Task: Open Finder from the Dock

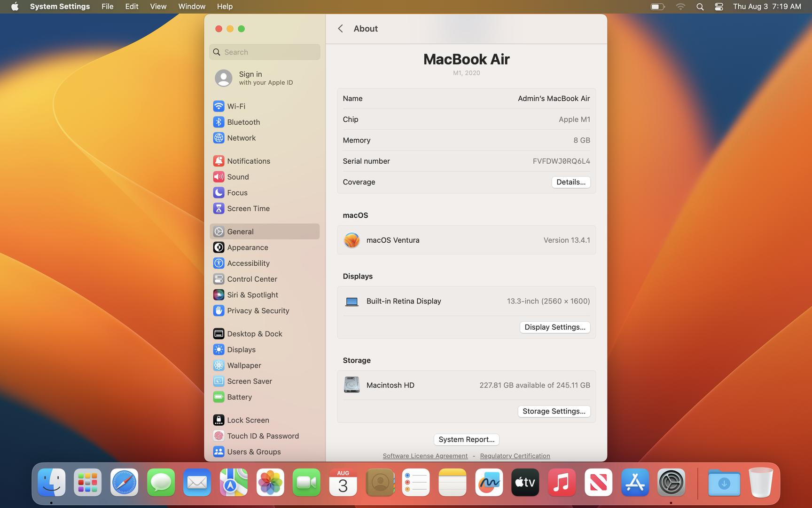Action: click(x=51, y=482)
